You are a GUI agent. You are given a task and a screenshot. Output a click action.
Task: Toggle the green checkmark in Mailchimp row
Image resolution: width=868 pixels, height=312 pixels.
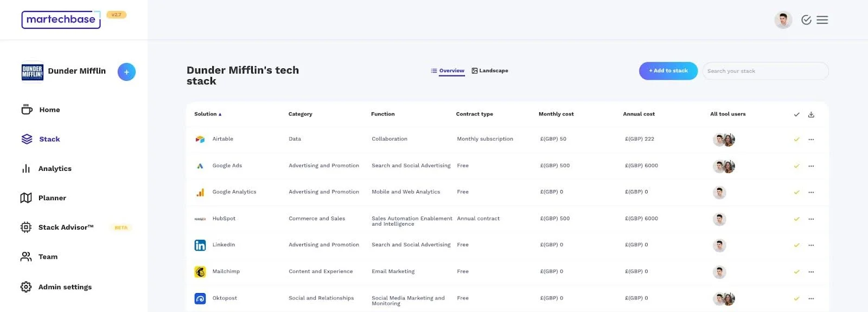(796, 272)
